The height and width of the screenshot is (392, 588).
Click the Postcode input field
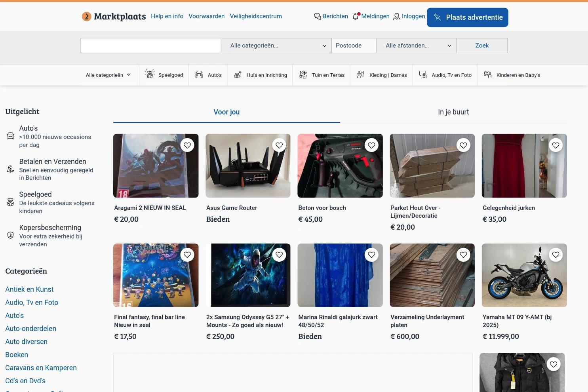point(354,46)
